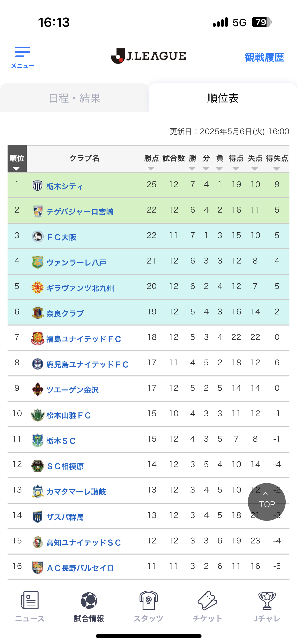Viewport: 297px width, 644px height.
Task: Sort table by 得失点 column arrow
Action: pos(277,169)
